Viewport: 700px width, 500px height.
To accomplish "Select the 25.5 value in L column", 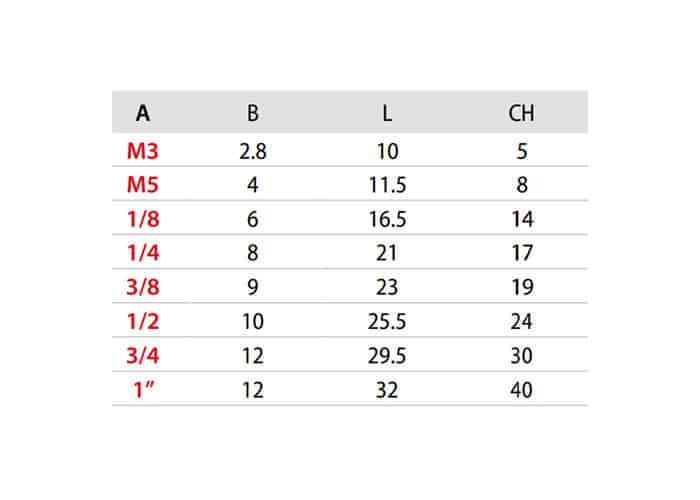I will [387, 321].
